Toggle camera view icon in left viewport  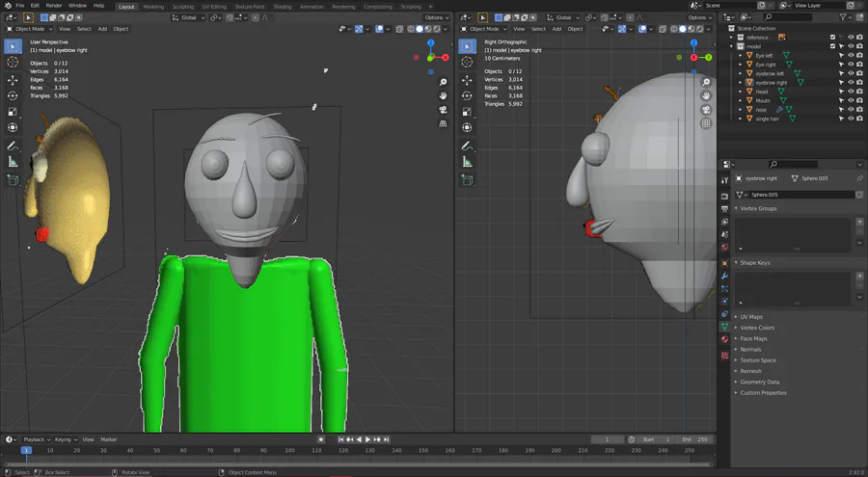(443, 110)
